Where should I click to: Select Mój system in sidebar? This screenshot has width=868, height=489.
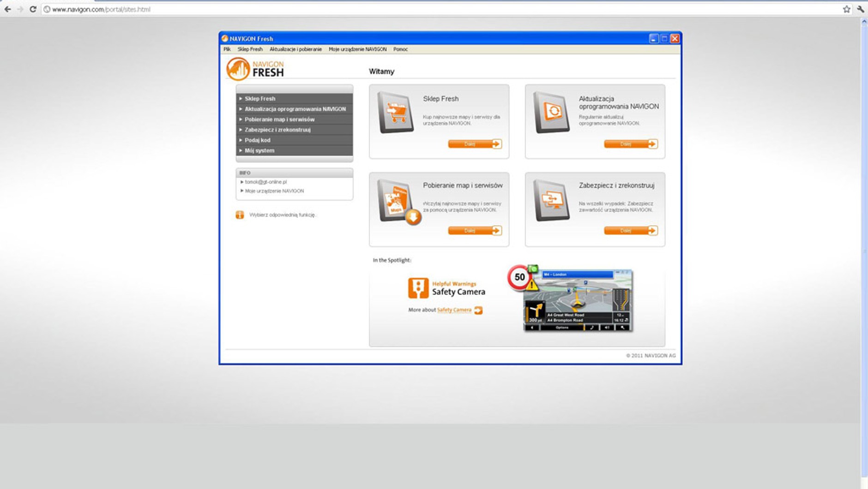pos(295,151)
